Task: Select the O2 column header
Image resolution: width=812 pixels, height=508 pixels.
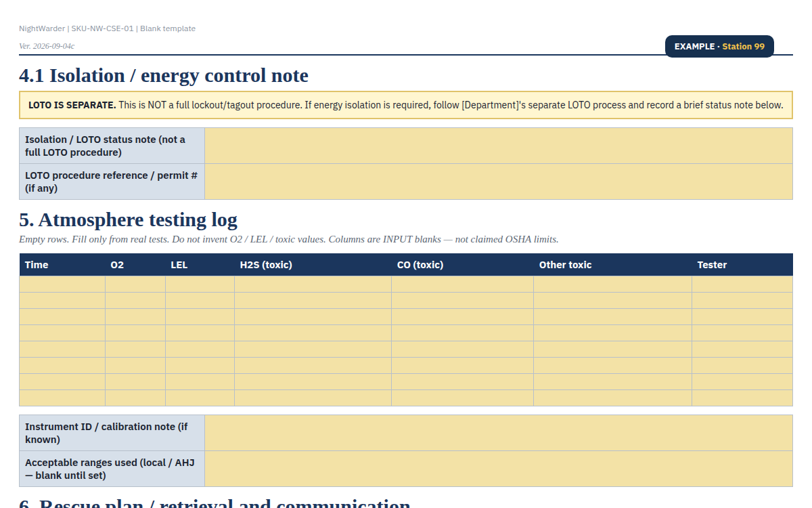Action: 135,265
